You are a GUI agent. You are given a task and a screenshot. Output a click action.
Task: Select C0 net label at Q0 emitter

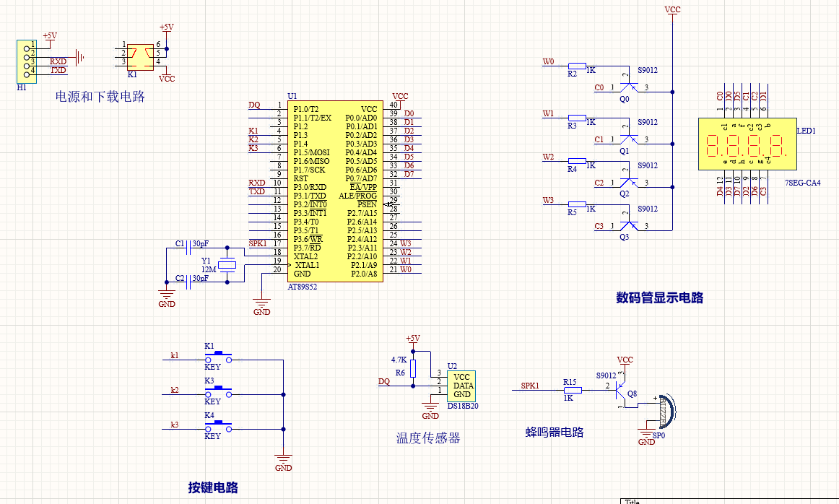599,87
